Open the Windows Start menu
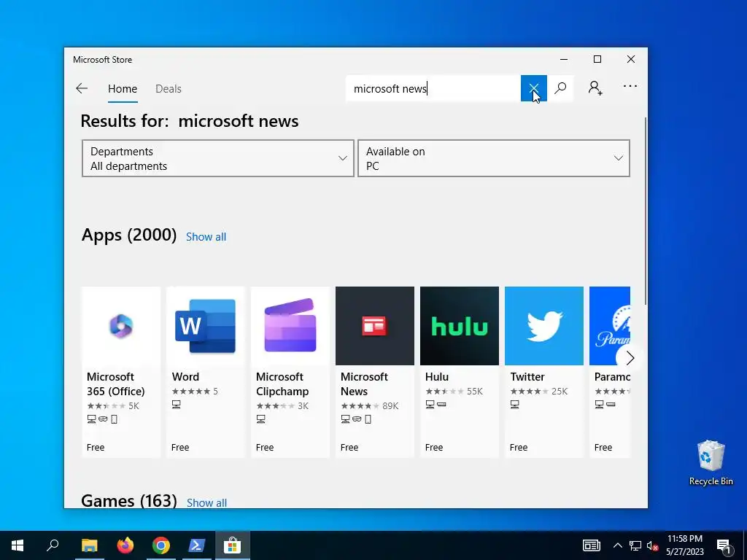Screen dimensions: 747x560 click(x=18, y=545)
